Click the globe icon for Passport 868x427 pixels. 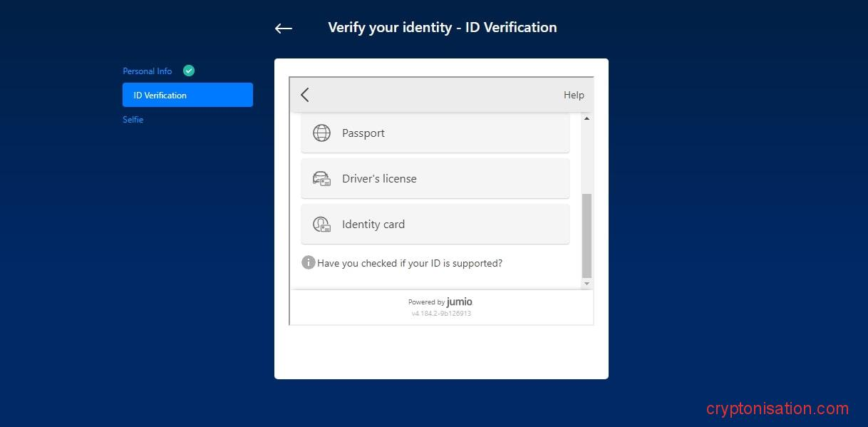click(321, 133)
